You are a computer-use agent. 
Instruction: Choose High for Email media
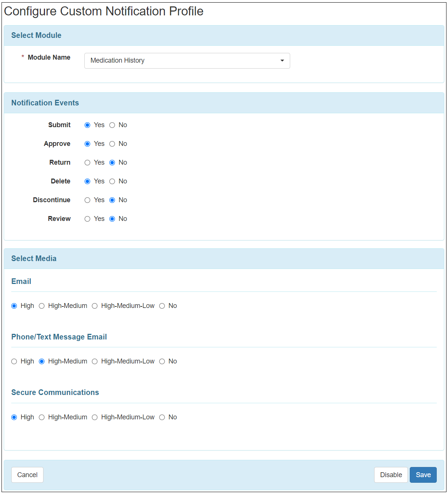tap(14, 306)
